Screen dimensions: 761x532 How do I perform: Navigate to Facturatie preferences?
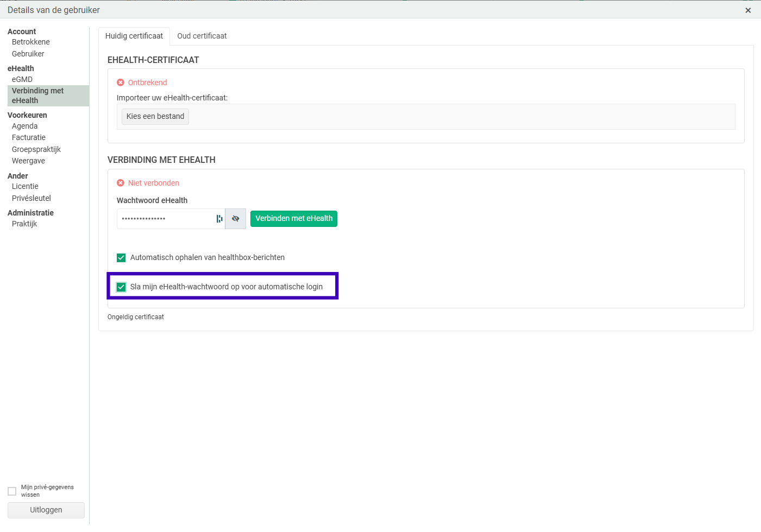[29, 137]
